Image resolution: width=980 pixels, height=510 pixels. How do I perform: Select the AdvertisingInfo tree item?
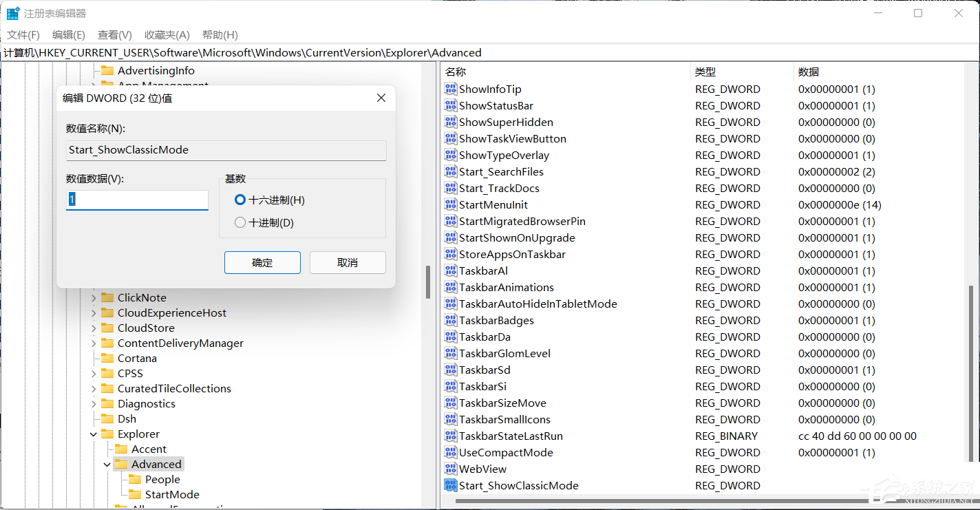(156, 70)
